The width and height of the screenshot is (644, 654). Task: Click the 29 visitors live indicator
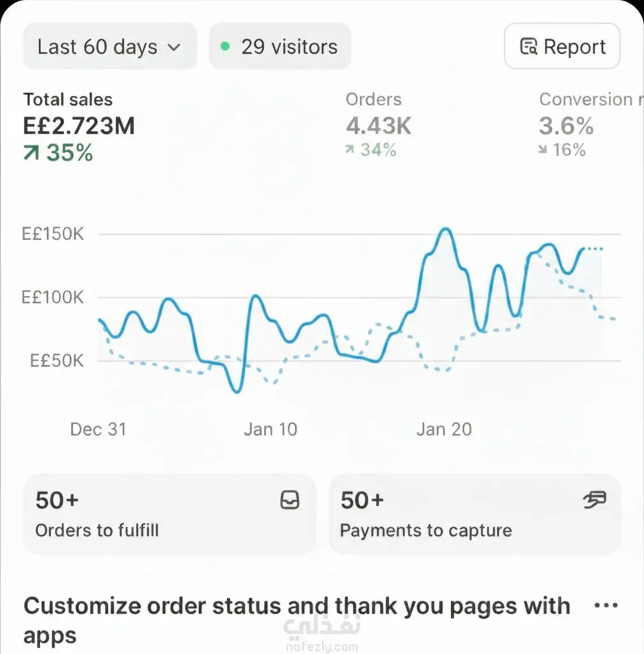280,47
